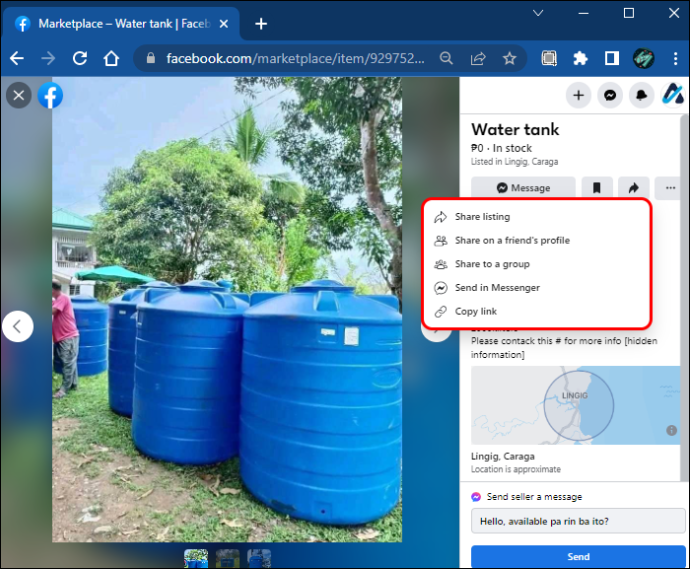Click the plus create menu icon
Image resolution: width=690 pixels, height=569 pixels.
click(578, 96)
